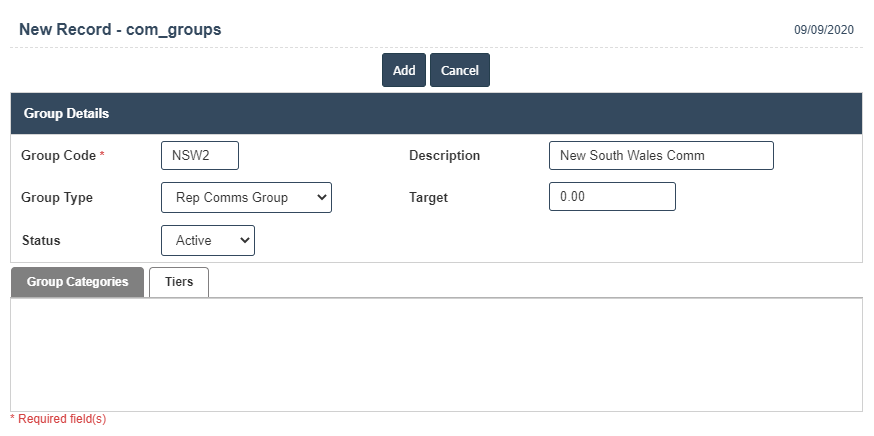Screen dimensions: 874x436
Task: Focus the Group Code field containing NSW2
Action: point(199,156)
